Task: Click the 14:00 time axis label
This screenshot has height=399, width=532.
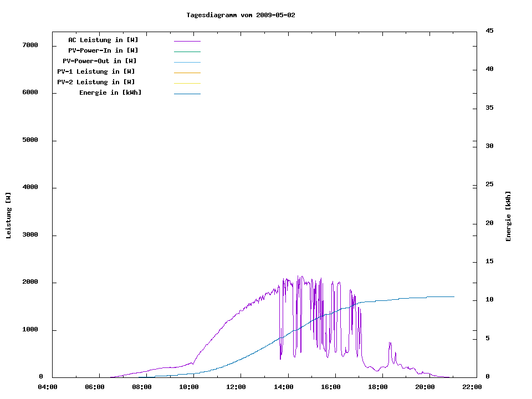Action: [283, 387]
